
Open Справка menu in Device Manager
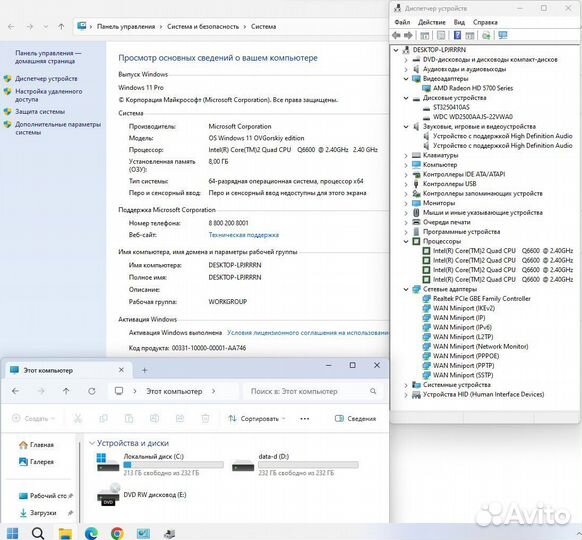click(485, 22)
